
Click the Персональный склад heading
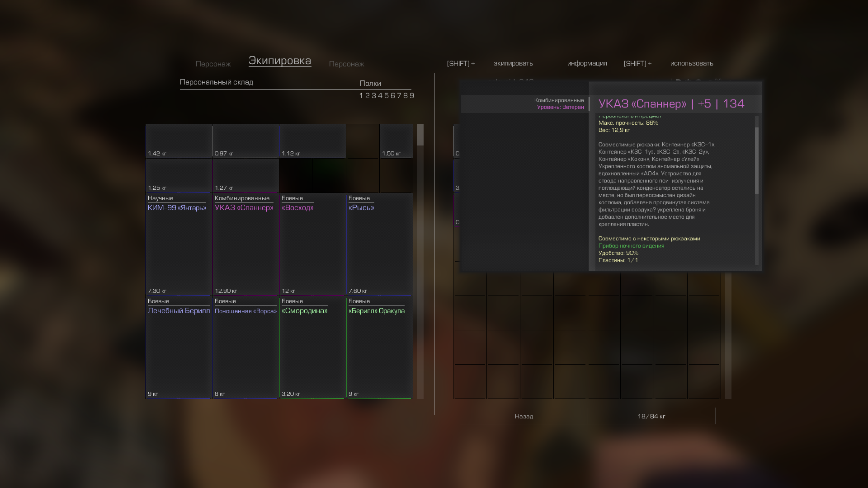217,82
